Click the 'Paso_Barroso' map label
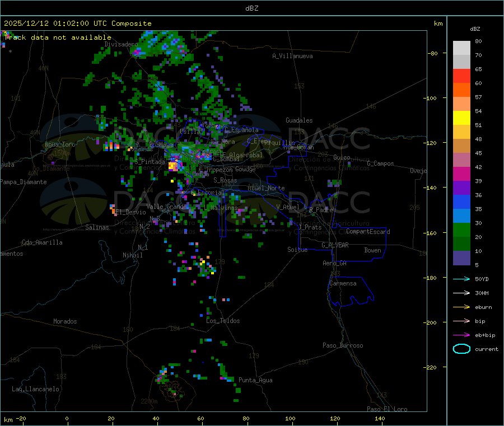504x426 pixels. click(x=343, y=345)
